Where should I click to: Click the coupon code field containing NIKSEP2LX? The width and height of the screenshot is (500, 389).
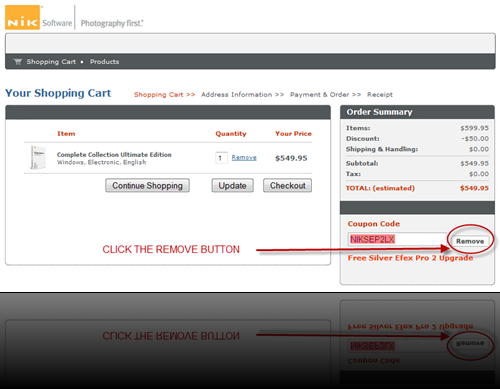click(x=397, y=239)
